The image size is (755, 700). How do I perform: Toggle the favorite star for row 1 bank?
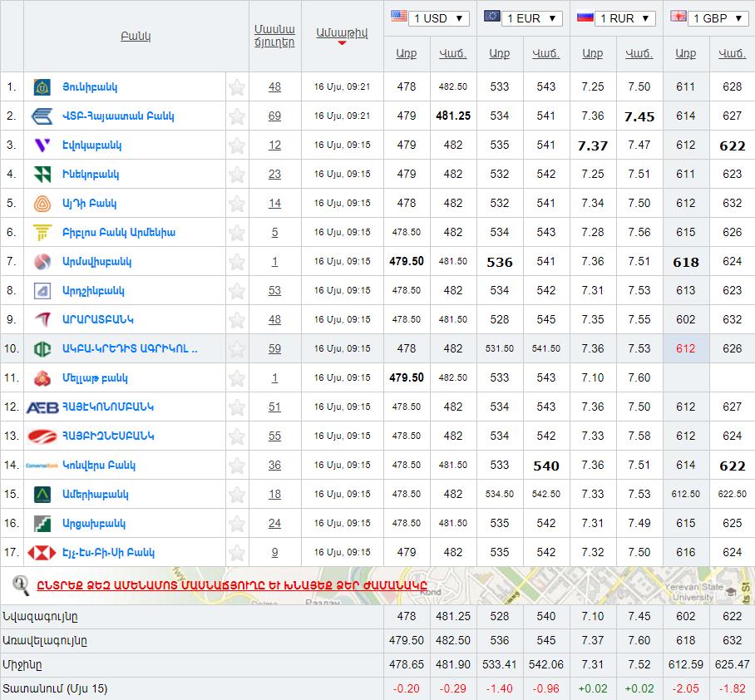(x=237, y=87)
